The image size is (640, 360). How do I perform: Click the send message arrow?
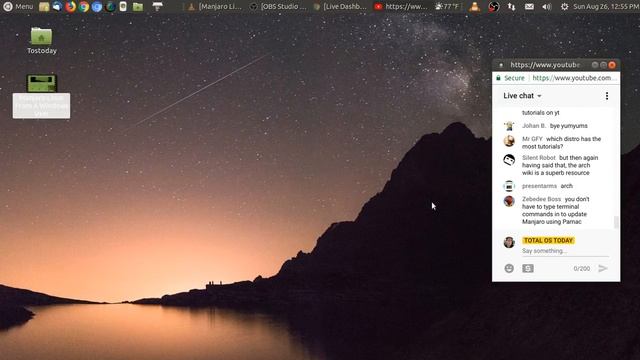tap(603, 268)
